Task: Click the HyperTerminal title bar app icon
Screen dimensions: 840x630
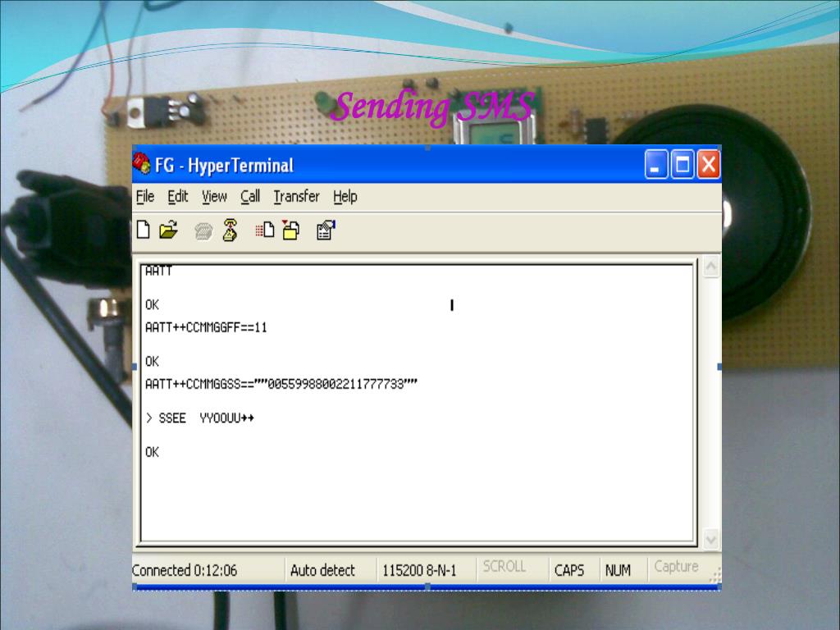Action: click(142, 164)
